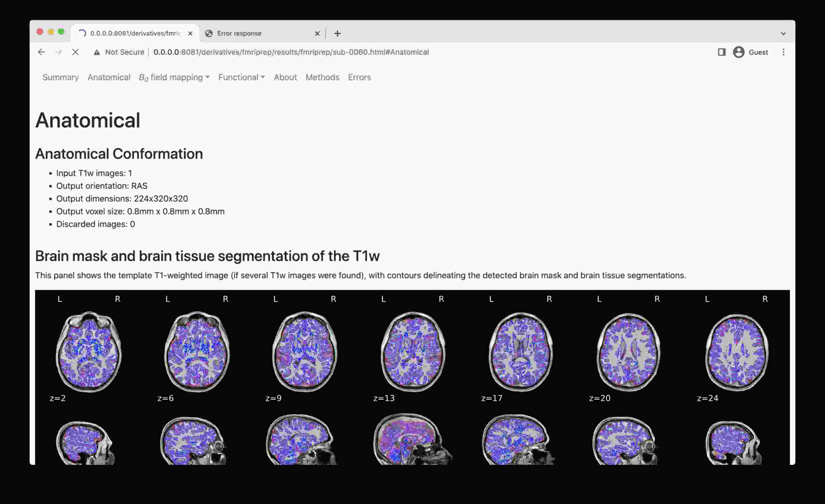This screenshot has width=825, height=504.
Task: Click 'Output orientation: RAS' text
Action: click(x=102, y=186)
